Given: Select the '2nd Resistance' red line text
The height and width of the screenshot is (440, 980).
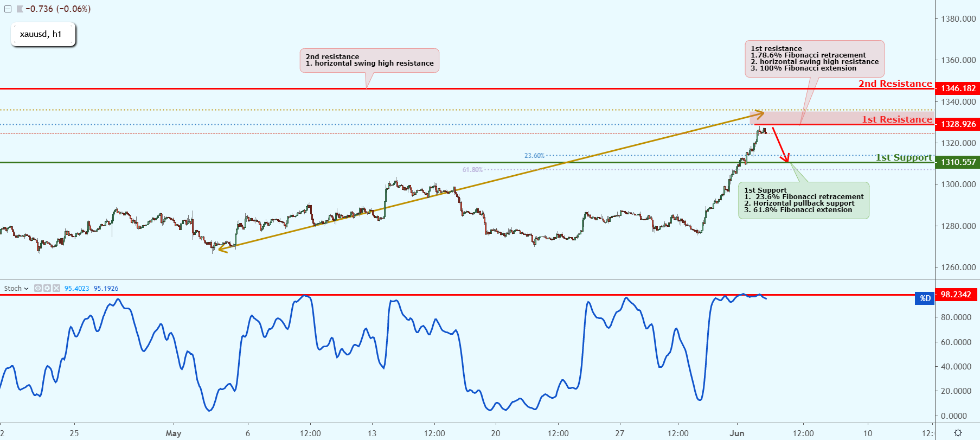Looking at the screenshot, I should pos(895,84).
